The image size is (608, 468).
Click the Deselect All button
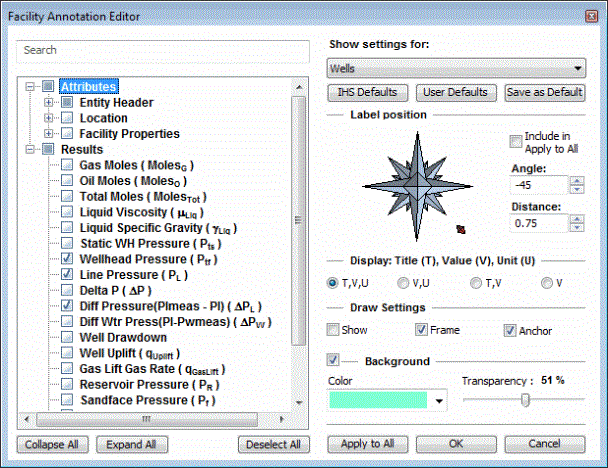click(270, 444)
